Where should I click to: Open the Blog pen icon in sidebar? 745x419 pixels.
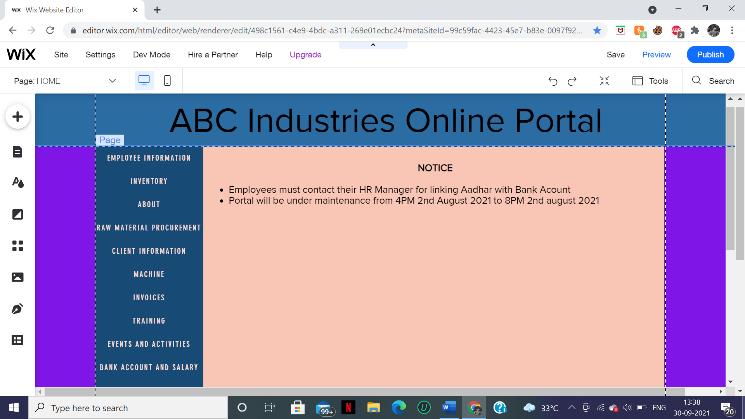click(x=18, y=309)
